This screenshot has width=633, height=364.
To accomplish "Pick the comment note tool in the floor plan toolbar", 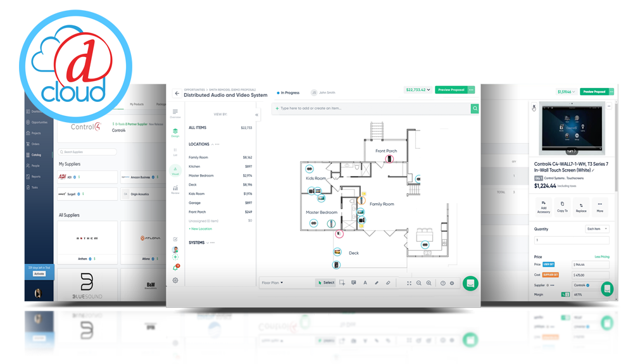I will coord(354,283).
